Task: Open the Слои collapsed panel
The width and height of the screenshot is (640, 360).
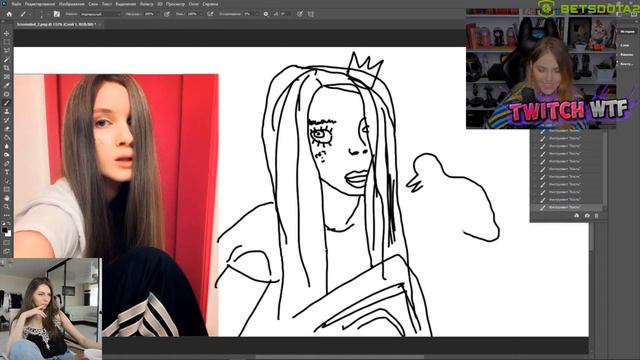Action: tap(625, 45)
